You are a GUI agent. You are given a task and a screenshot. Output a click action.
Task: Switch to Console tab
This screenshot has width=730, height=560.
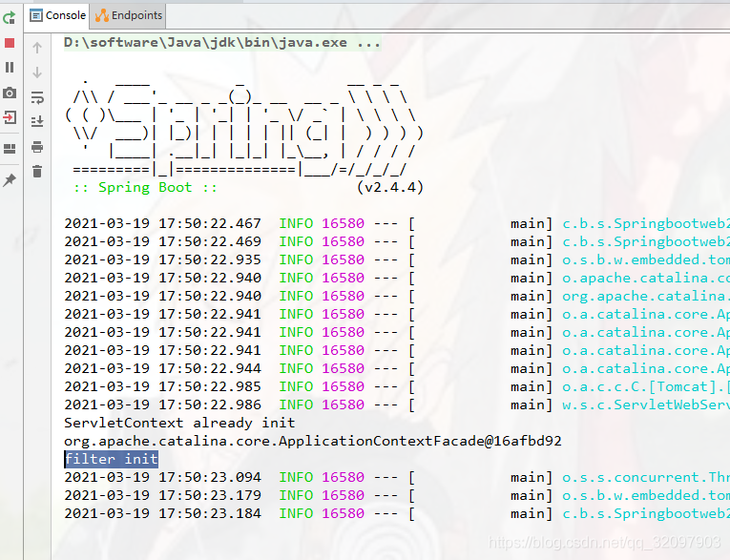pyautogui.click(x=57, y=15)
